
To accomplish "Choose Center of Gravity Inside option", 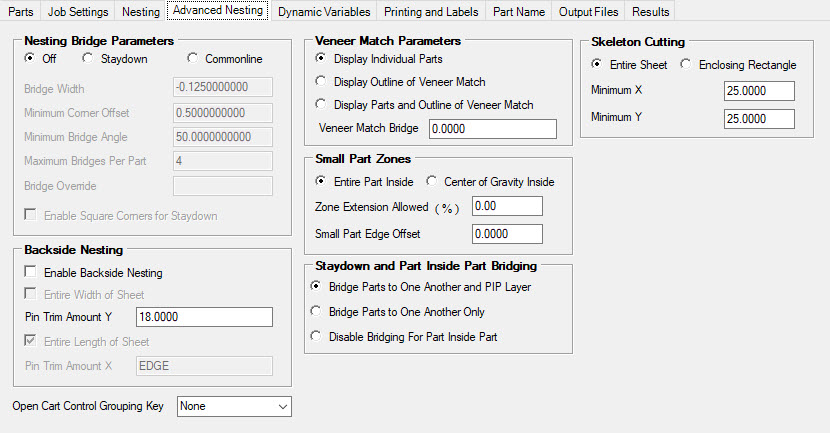I will [432, 182].
